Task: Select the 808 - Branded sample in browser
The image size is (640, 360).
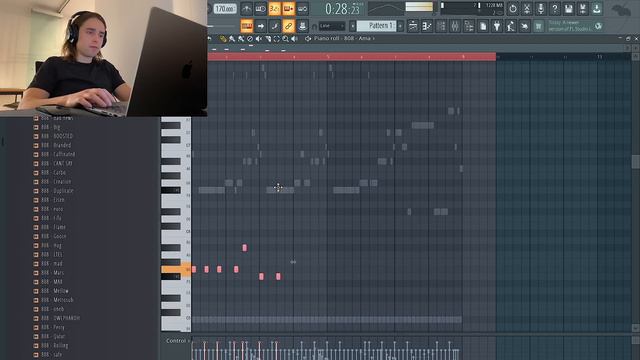Action: [x=56, y=145]
